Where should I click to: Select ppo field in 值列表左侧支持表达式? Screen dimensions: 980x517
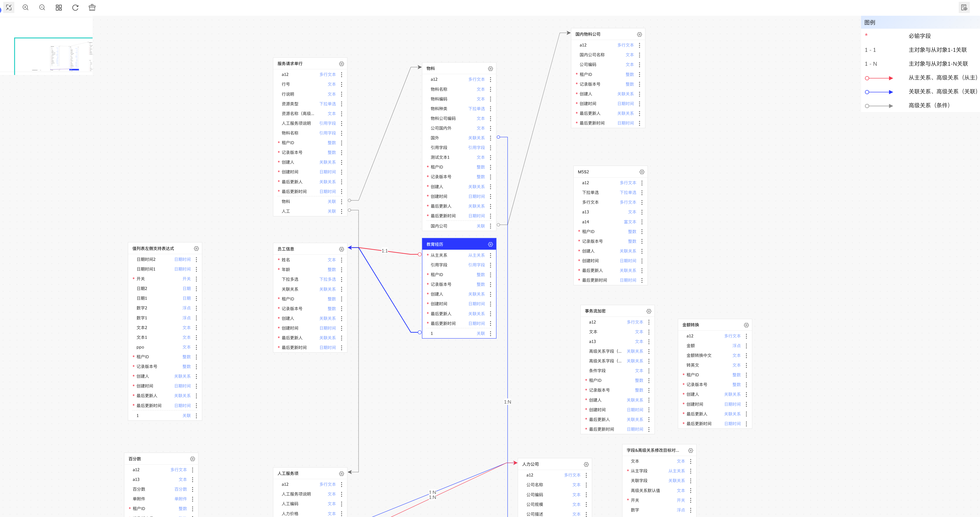click(165, 347)
